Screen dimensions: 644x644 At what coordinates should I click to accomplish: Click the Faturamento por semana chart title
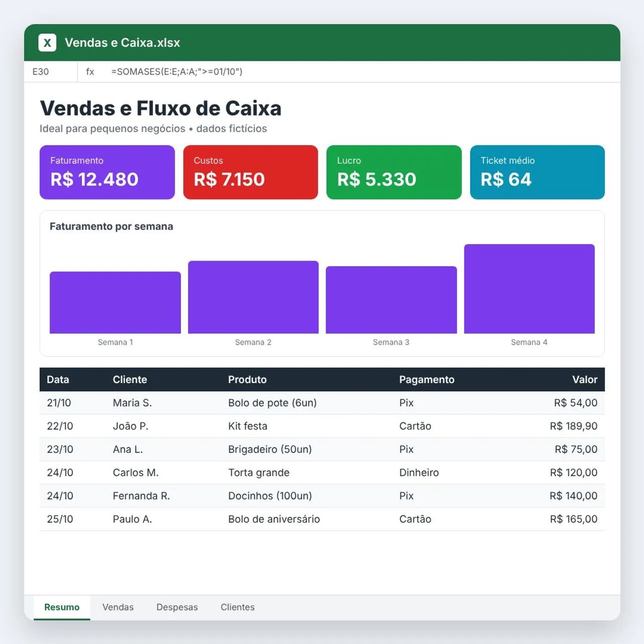(x=111, y=226)
